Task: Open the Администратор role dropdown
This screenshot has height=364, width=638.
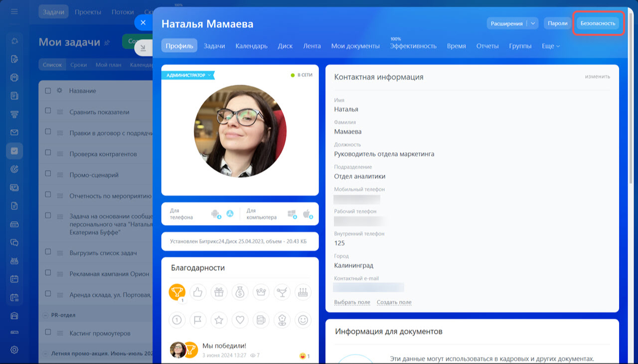Action: point(188,75)
